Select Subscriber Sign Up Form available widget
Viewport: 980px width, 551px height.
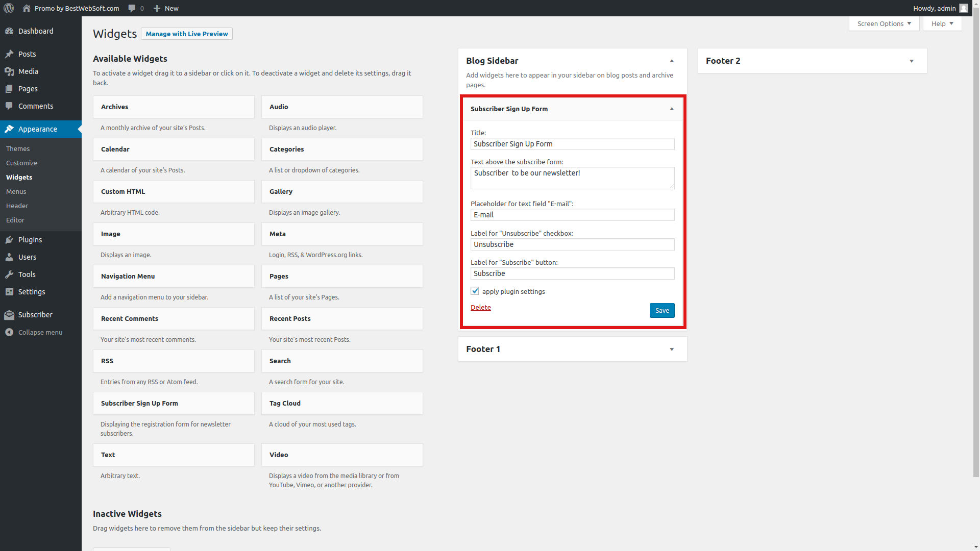tap(174, 403)
